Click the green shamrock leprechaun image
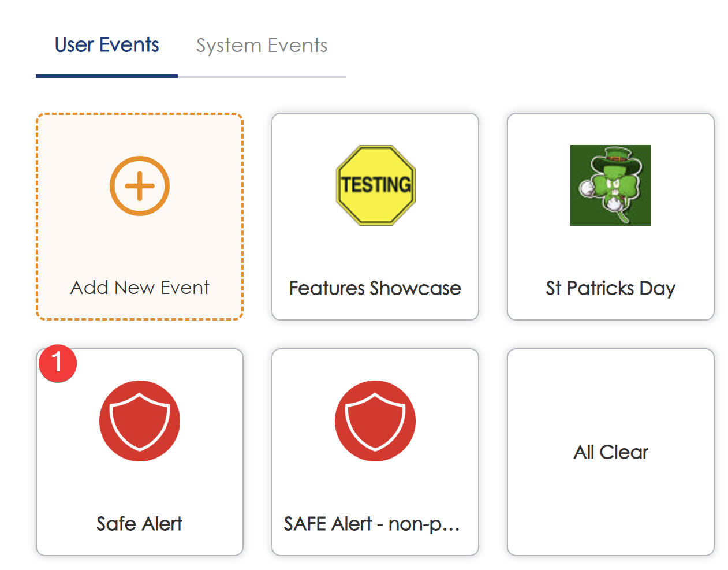The image size is (728, 570). coord(610,185)
